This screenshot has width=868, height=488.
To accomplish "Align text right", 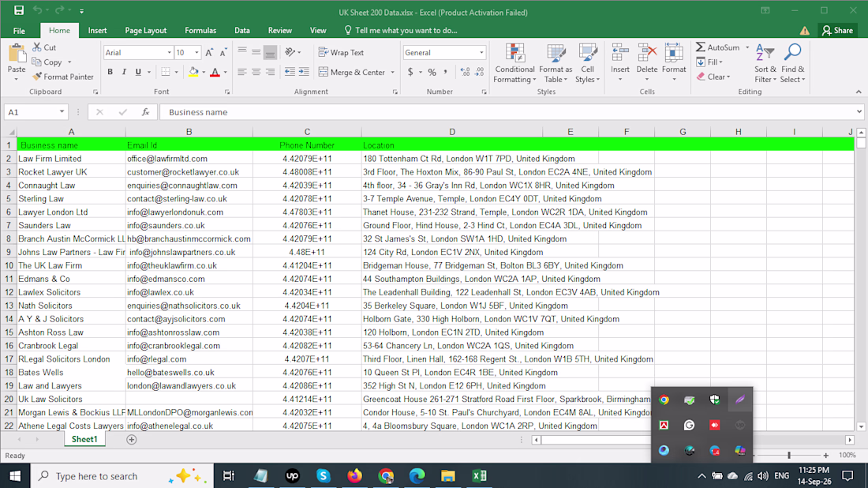I will pyautogui.click(x=270, y=72).
